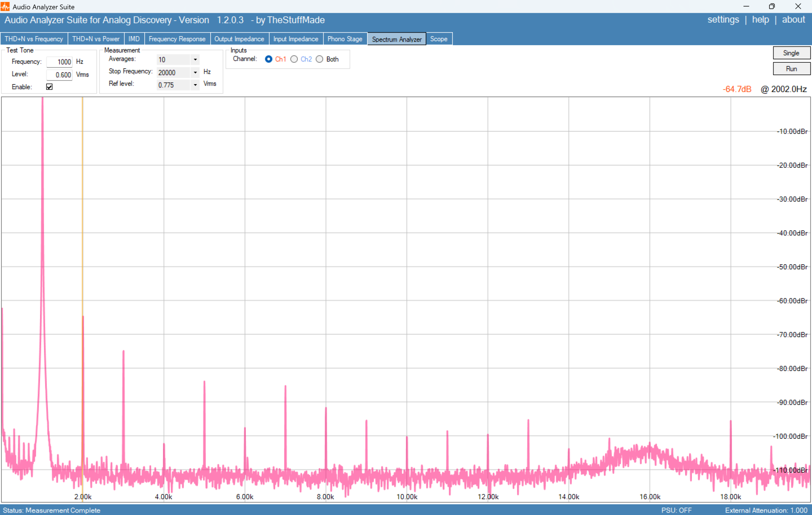Restore down the application window

tap(772, 6)
